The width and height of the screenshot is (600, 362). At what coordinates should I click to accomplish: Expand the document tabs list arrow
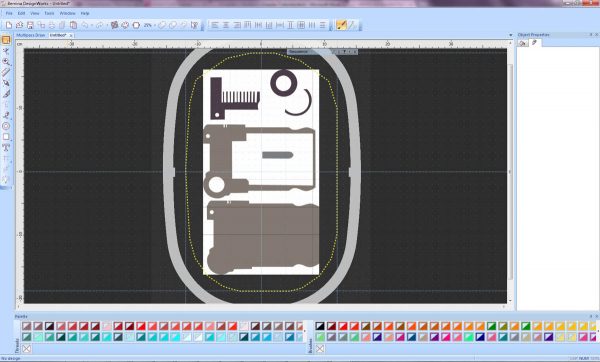[510, 35]
